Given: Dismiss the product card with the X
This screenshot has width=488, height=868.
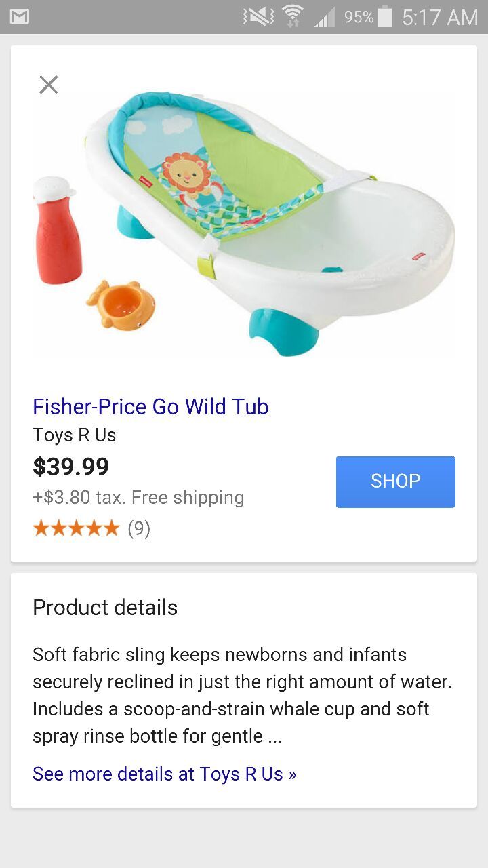Looking at the screenshot, I should (48, 84).
